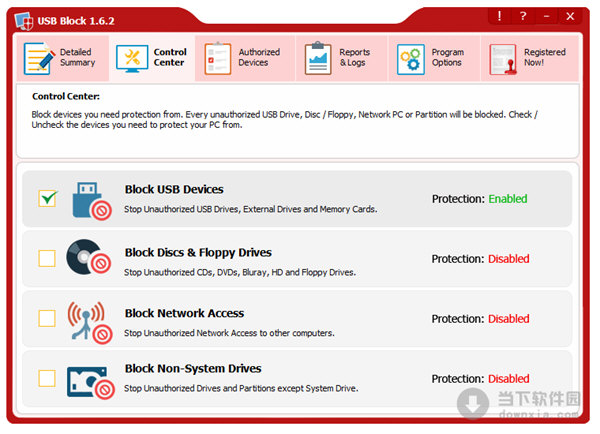Click the USB drive block icon
Image resolution: width=600 pixels, height=434 pixels.
point(92,200)
